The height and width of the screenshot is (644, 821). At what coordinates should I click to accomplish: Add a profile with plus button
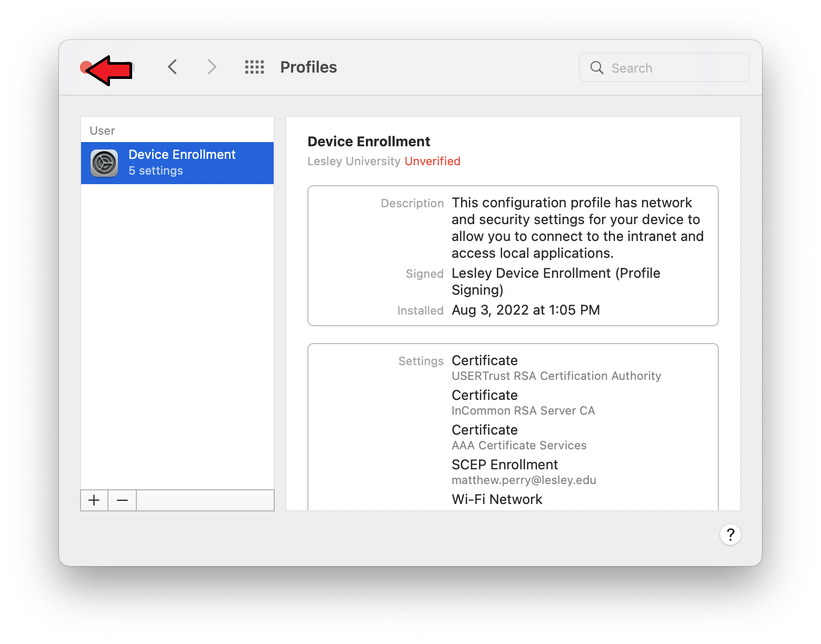click(x=94, y=500)
